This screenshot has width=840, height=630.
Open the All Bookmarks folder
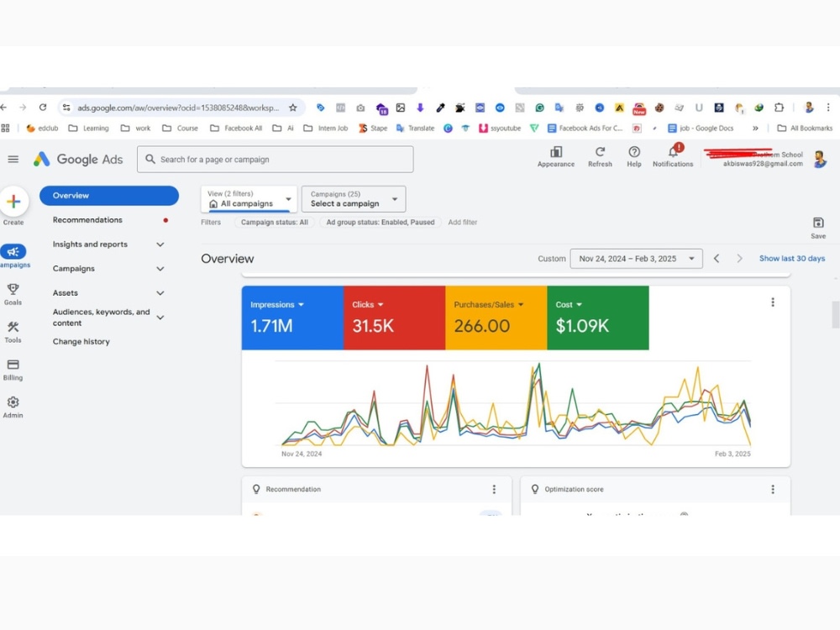click(806, 128)
